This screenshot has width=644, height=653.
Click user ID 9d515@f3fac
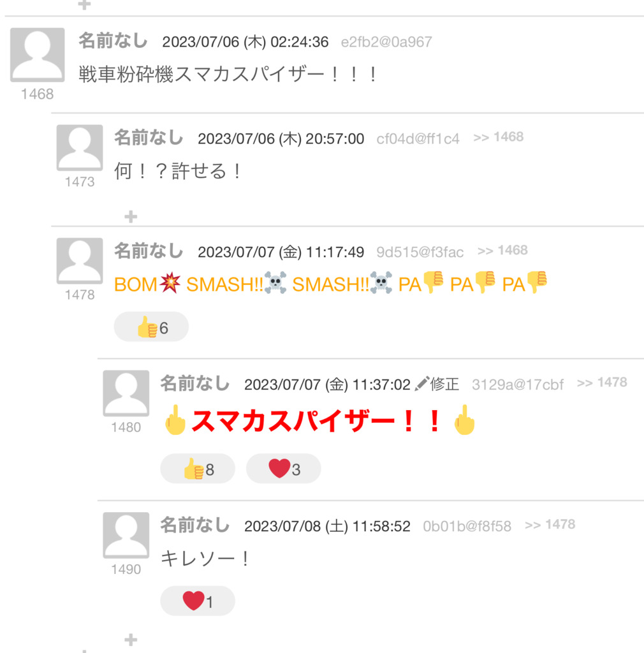tap(420, 252)
